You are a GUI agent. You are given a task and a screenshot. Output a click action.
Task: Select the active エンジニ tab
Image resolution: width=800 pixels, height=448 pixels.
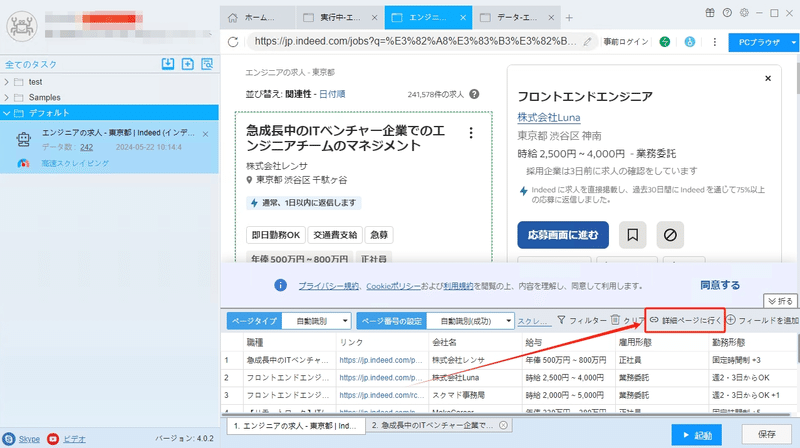click(x=428, y=18)
